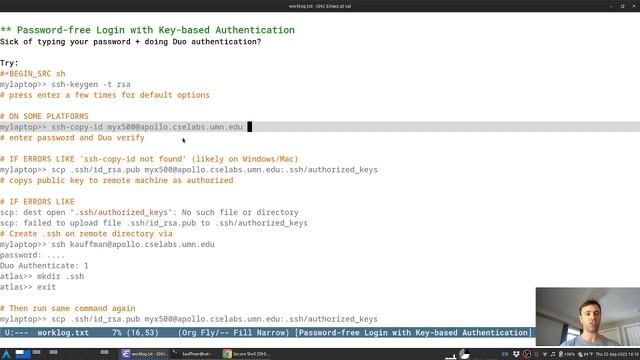Image resolution: width=640 pixels, height=360 pixels.
Task: Click the heading 'Password-free Login with Key-based Authentication'
Action: 156,30
